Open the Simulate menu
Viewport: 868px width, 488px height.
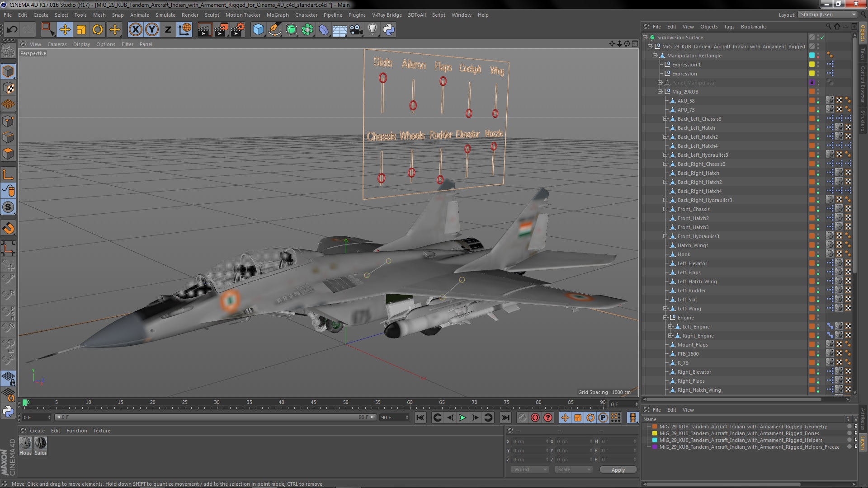(165, 15)
